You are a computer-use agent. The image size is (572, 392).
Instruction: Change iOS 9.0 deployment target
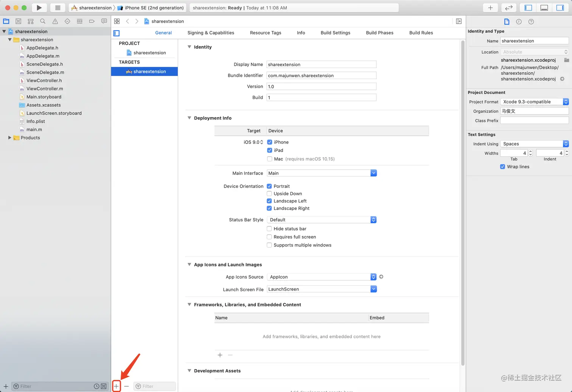pos(253,142)
